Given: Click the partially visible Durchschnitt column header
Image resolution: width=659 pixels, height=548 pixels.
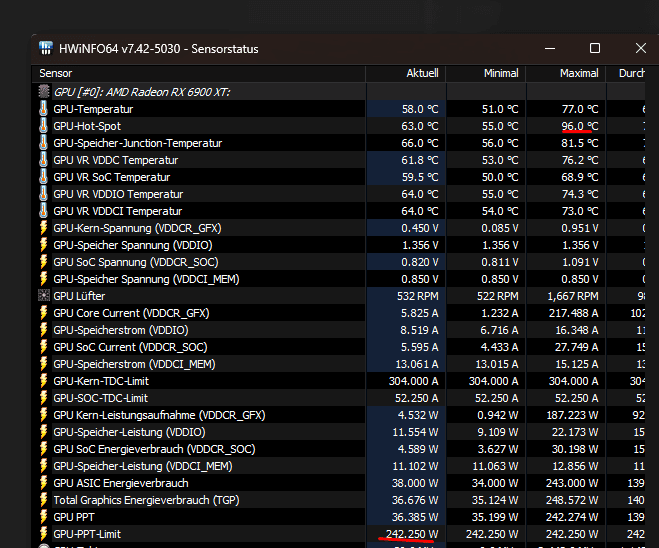Looking at the screenshot, I should click(626, 74).
